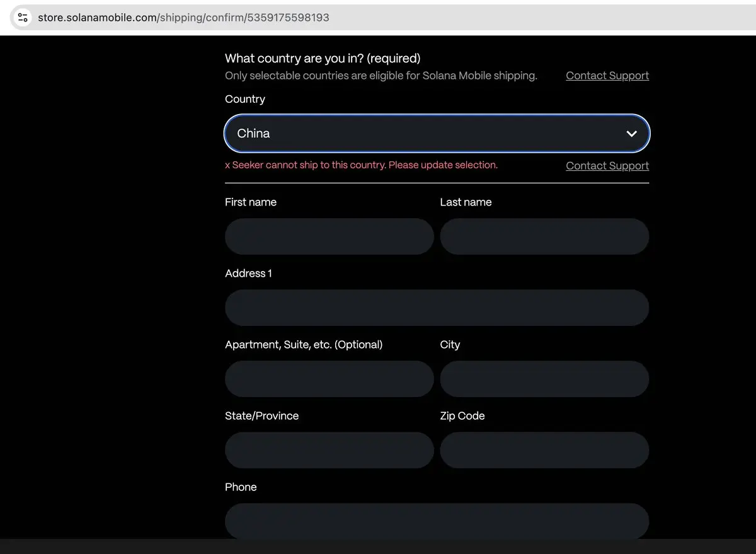Click the URL store.solanamobile.com in address bar
This screenshot has width=756, height=554.
(183, 18)
